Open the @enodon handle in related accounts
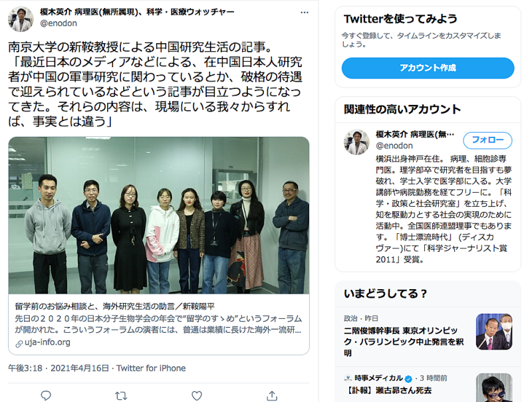The height and width of the screenshot is (402, 532). point(394,146)
